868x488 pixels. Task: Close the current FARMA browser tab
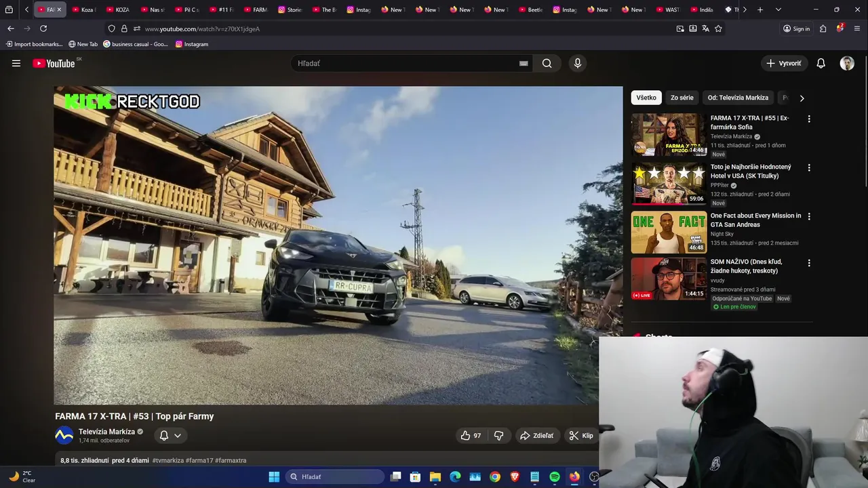coord(59,9)
